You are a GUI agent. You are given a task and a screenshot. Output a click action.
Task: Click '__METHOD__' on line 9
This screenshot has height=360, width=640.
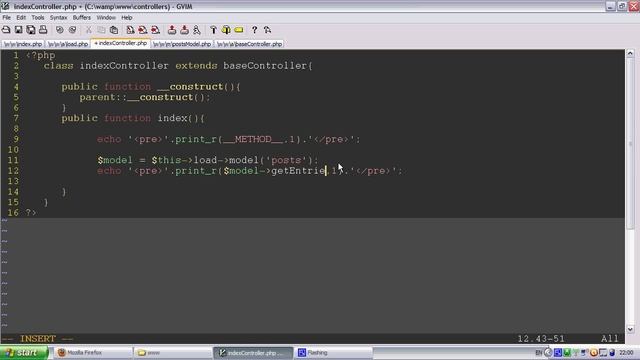[x=253, y=139]
